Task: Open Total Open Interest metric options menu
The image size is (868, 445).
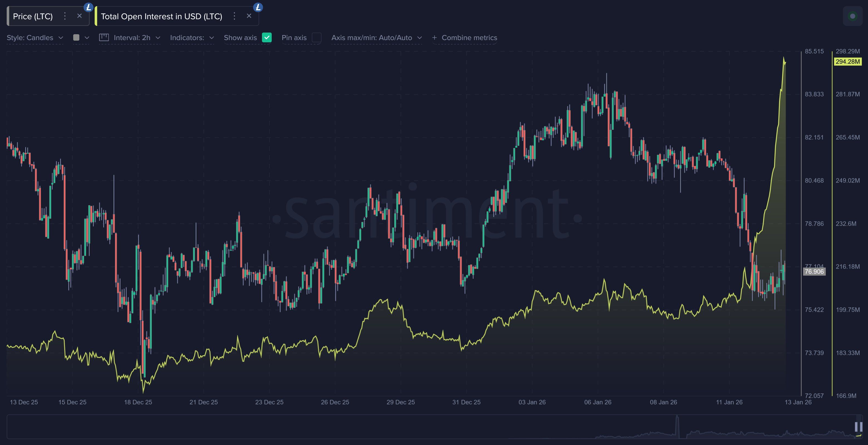Action: pyautogui.click(x=234, y=16)
